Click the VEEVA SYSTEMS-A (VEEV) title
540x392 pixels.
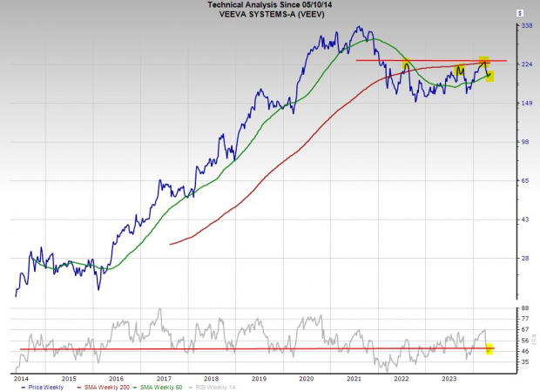(270, 14)
